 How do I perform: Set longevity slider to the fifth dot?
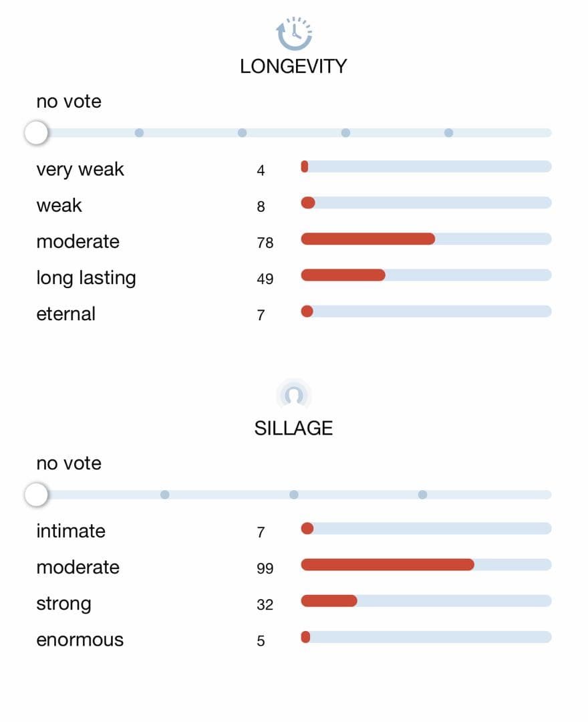[x=449, y=133]
